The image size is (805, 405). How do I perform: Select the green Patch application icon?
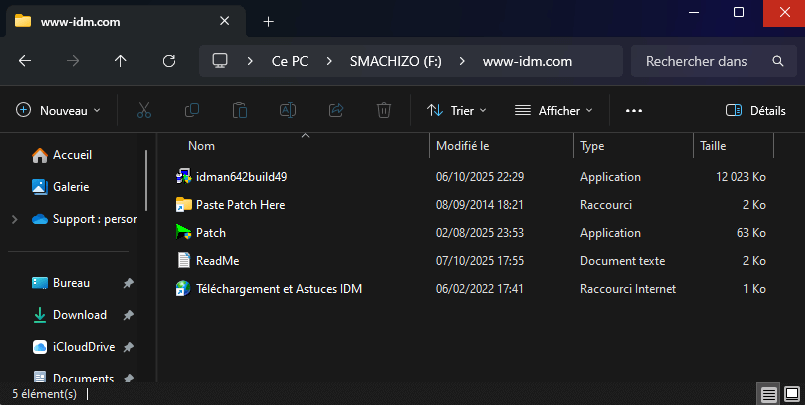pyautogui.click(x=183, y=232)
